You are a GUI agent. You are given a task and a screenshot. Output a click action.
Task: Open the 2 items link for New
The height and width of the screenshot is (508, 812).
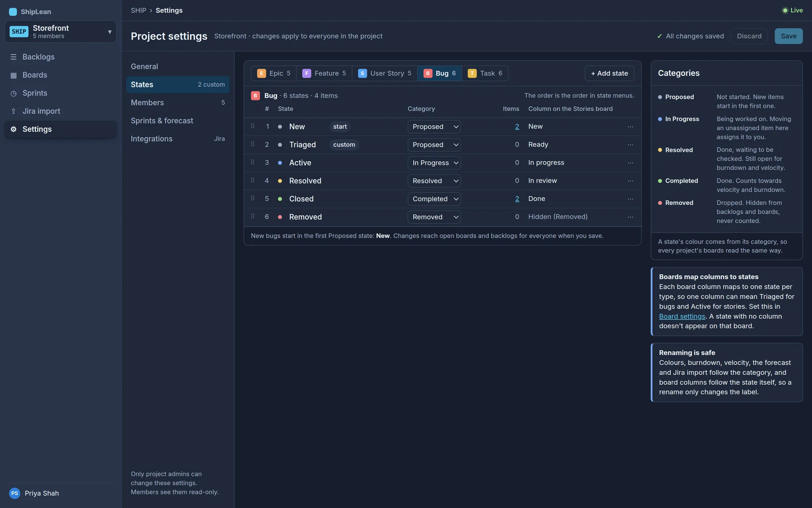(x=517, y=126)
